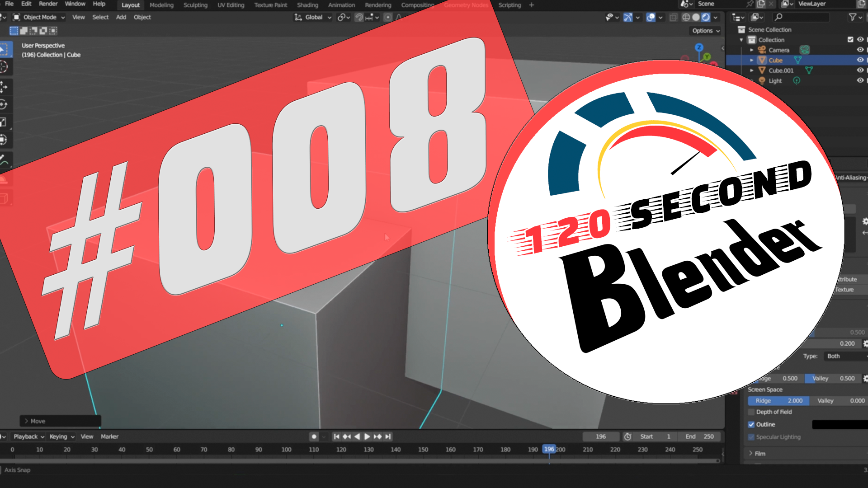Hide the Camera object in outliner
This screenshot has width=868, height=488.
tap(860, 50)
